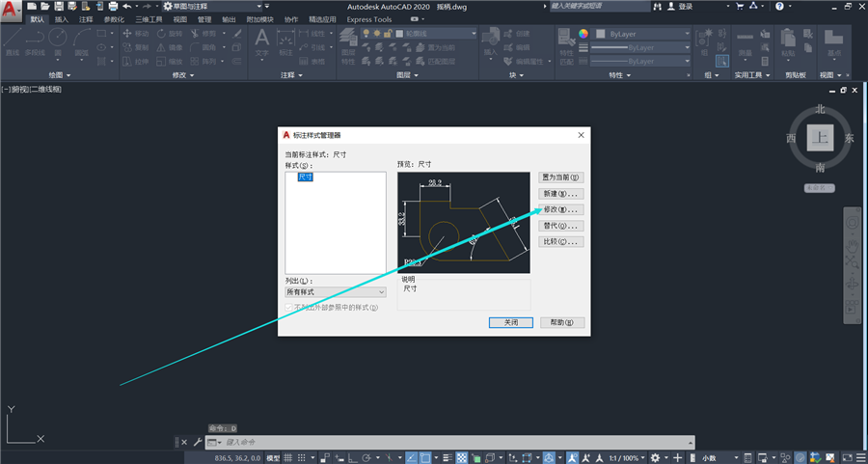
Task: Expand the layer name dropdown in ribbon
Action: [x=420, y=34]
